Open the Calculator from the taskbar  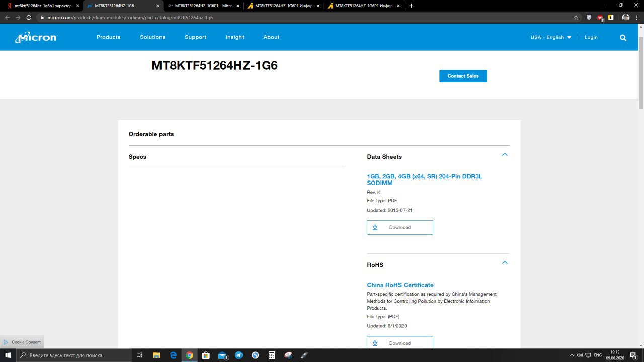[272, 355]
